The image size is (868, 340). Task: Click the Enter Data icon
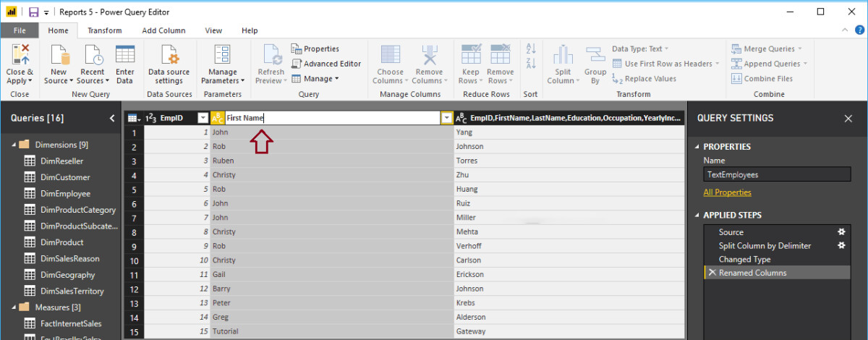(125, 55)
